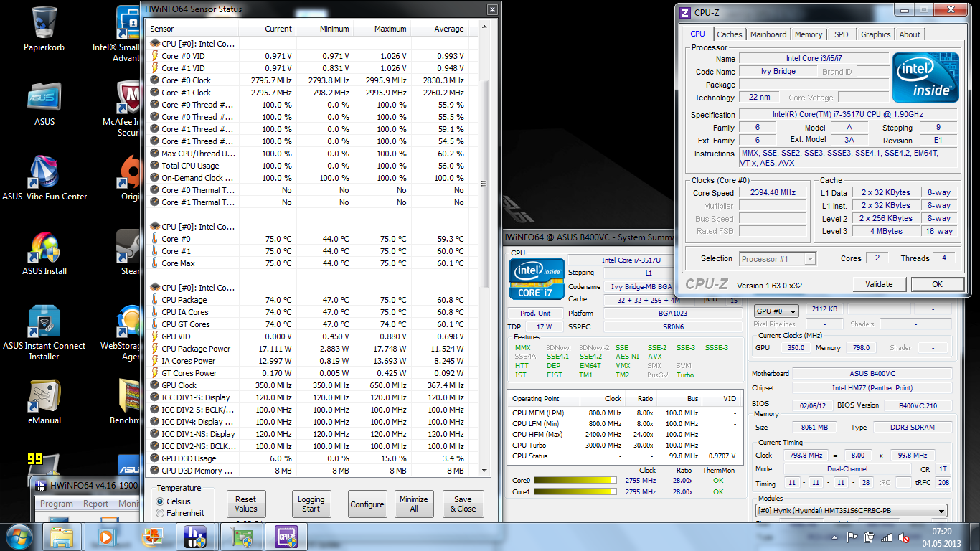This screenshot has height=551, width=980.
Task: Click lightning icon beside Core #0 VID
Action: point(154,56)
